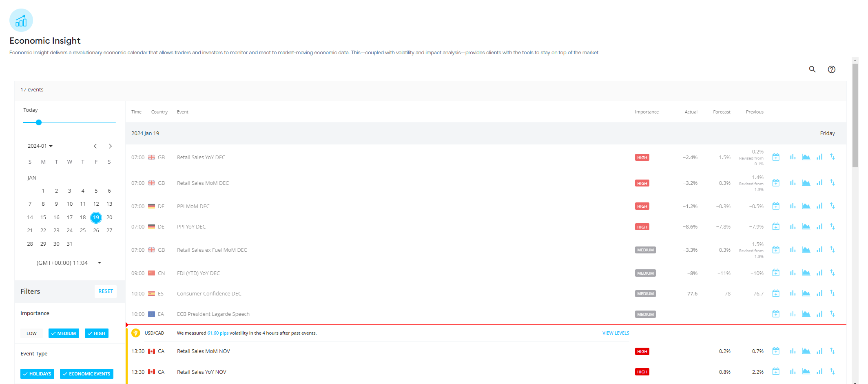Disable the HOLIDAYS event type filter
868x384 pixels.
(37, 374)
